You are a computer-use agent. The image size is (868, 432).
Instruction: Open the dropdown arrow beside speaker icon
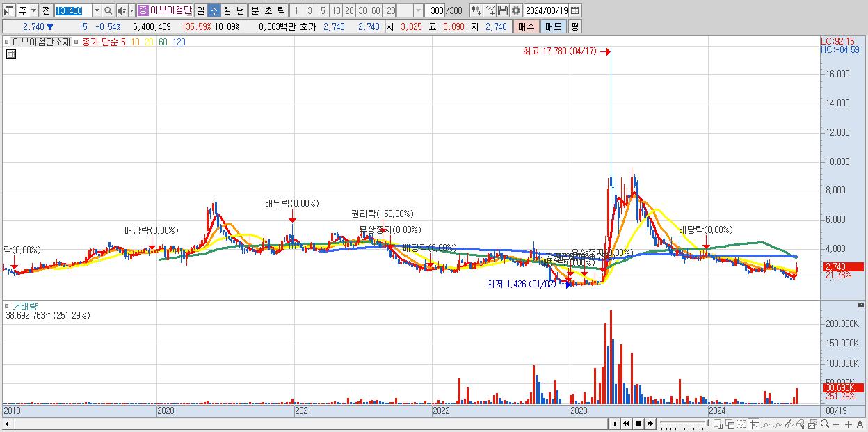pos(131,10)
